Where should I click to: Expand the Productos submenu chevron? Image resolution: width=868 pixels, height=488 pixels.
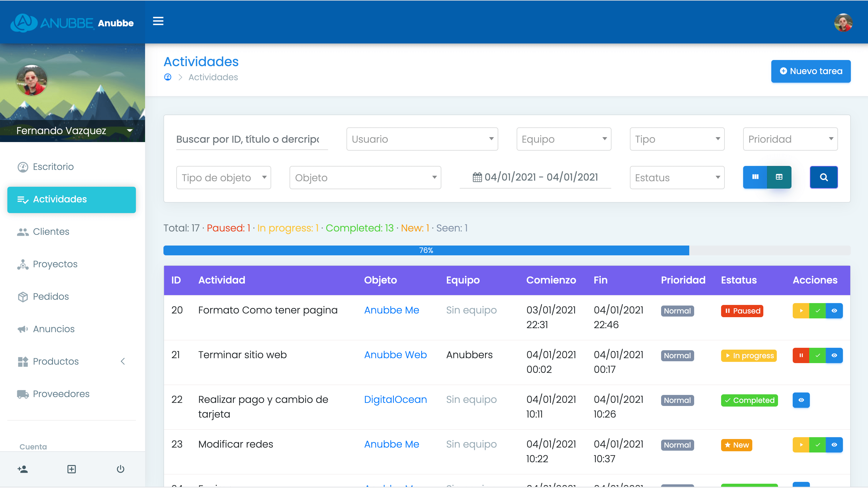point(123,361)
